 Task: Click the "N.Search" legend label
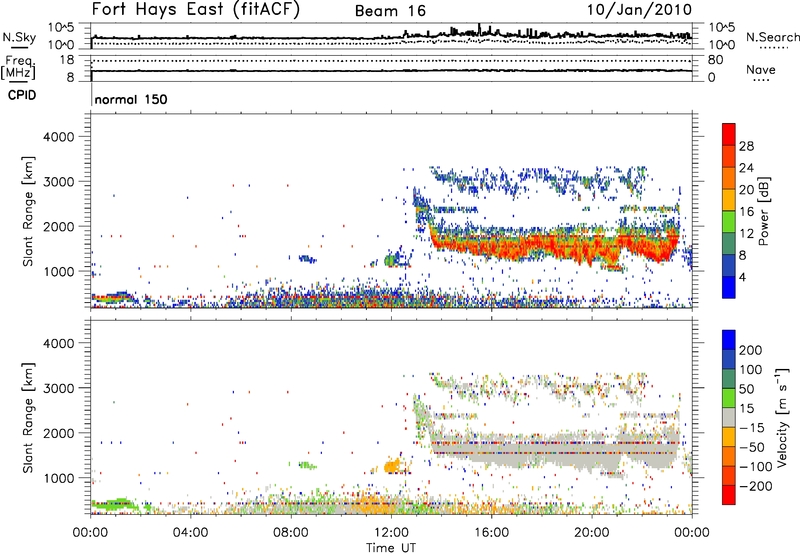[x=772, y=37]
